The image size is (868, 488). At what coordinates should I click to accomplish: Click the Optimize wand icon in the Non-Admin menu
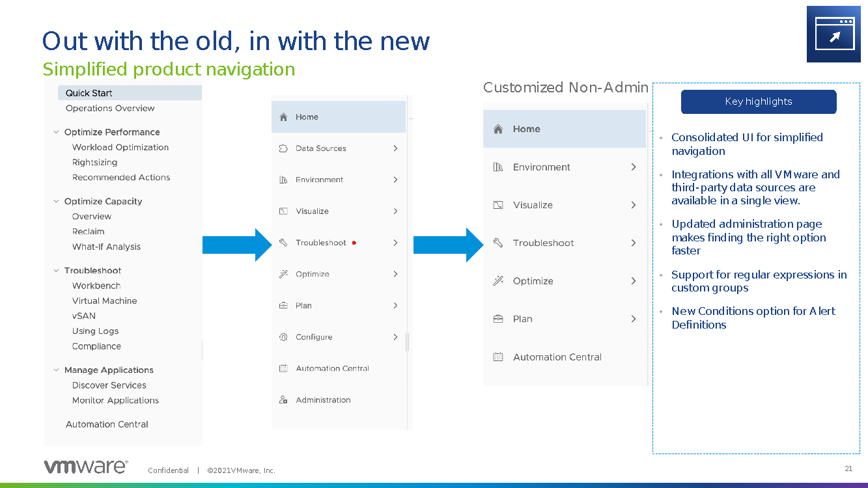pyautogui.click(x=498, y=281)
